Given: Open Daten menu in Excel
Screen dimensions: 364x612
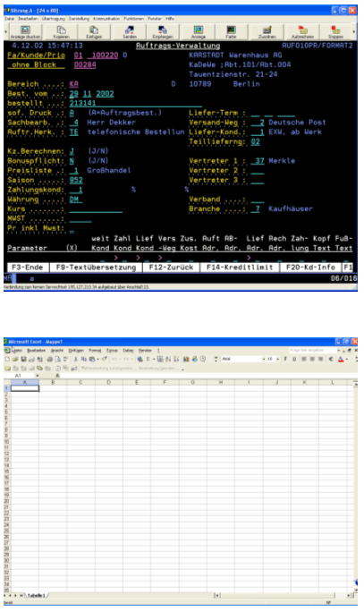Looking at the screenshot, I should pyautogui.click(x=128, y=351).
